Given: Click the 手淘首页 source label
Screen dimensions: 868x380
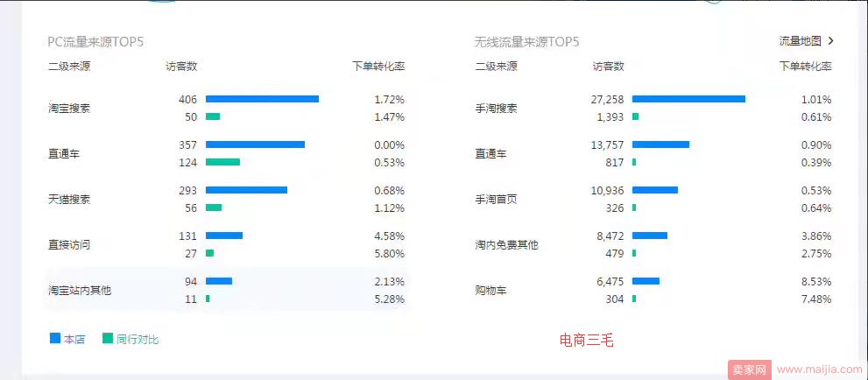Looking at the screenshot, I should [496, 199].
